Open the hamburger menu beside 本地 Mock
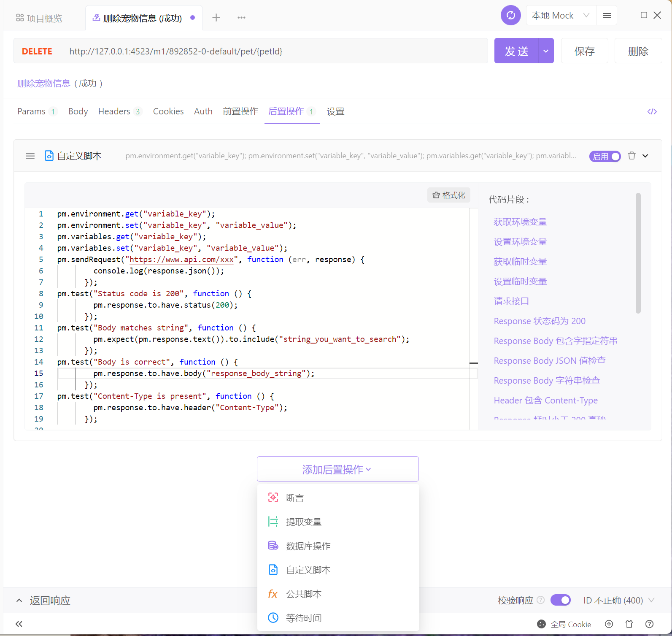 (x=607, y=16)
